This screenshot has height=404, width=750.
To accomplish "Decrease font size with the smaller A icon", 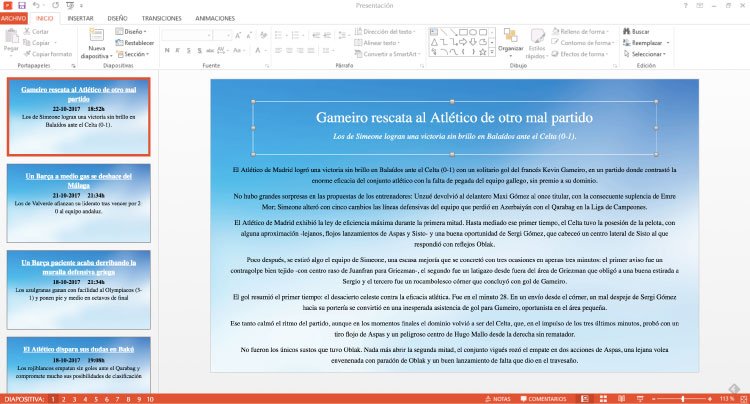I will (x=249, y=36).
